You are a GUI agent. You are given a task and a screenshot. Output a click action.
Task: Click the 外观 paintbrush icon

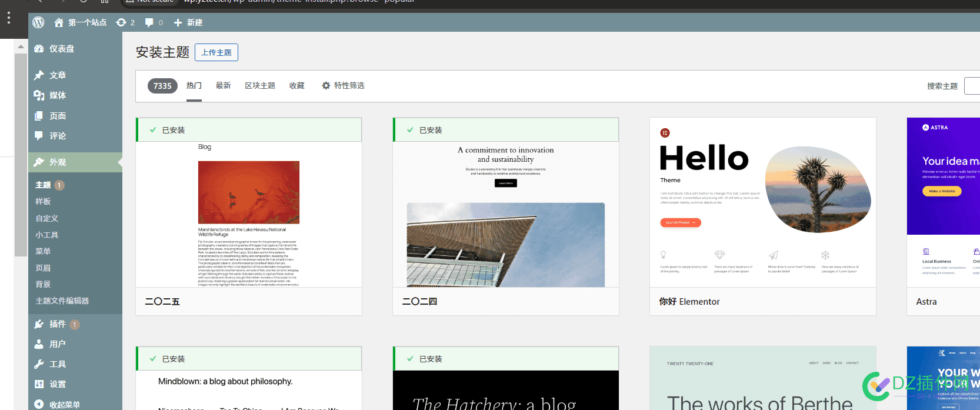[x=39, y=162]
